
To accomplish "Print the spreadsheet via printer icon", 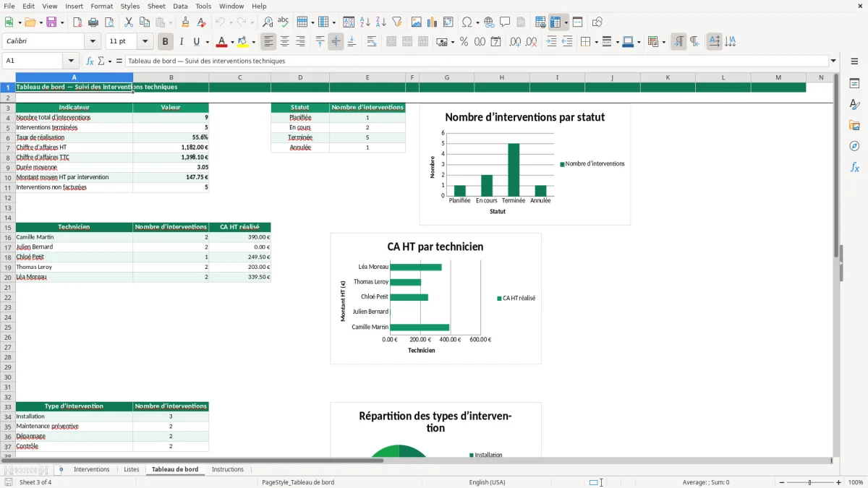I will [93, 22].
